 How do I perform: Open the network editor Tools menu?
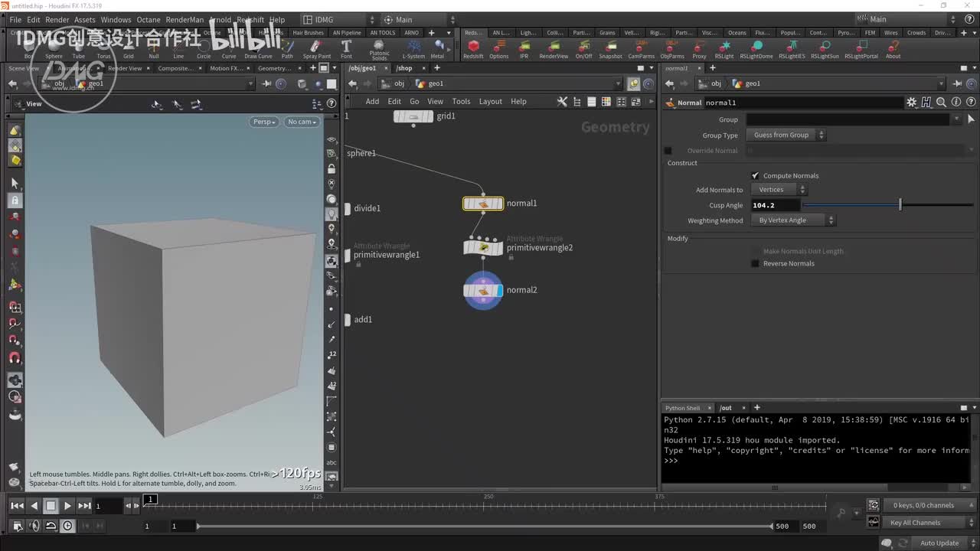tap(461, 102)
